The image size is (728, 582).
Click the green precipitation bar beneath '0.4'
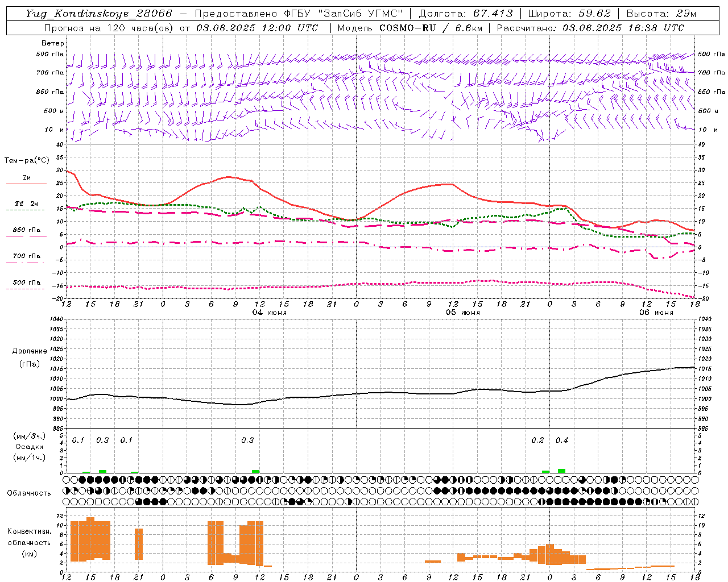pyautogui.click(x=562, y=471)
